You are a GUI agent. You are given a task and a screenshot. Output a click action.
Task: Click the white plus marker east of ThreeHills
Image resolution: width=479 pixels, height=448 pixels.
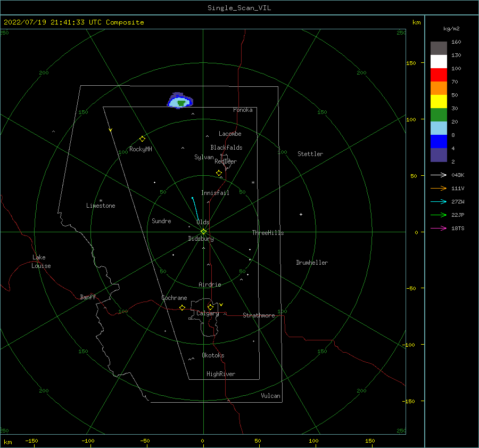301,214
